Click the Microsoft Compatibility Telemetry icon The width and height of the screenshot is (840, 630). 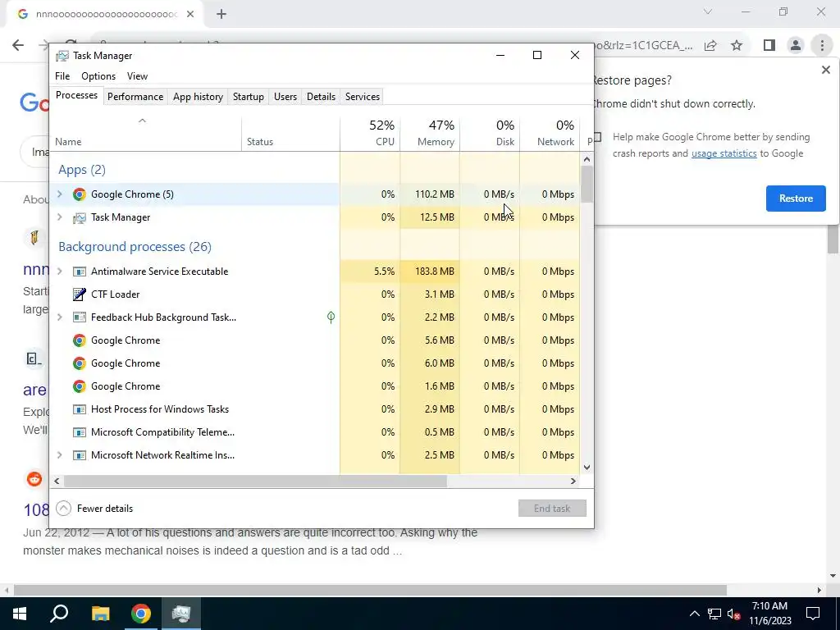coord(80,433)
